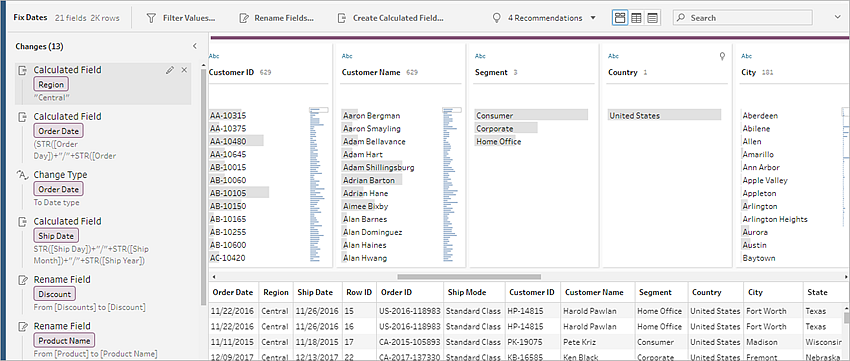Change City data type Abc icon

(746, 56)
